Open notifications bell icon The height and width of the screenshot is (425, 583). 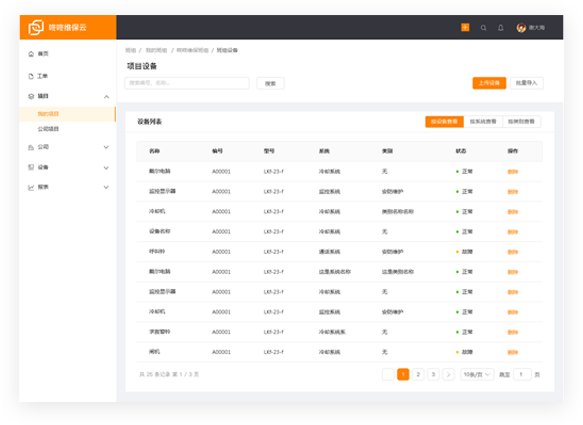501,28
